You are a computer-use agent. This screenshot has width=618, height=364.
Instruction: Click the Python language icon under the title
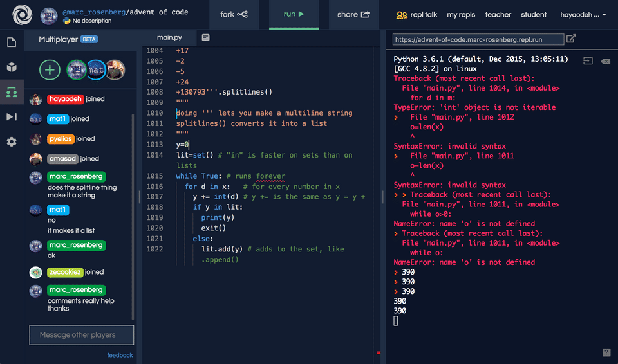click(66, 21)
